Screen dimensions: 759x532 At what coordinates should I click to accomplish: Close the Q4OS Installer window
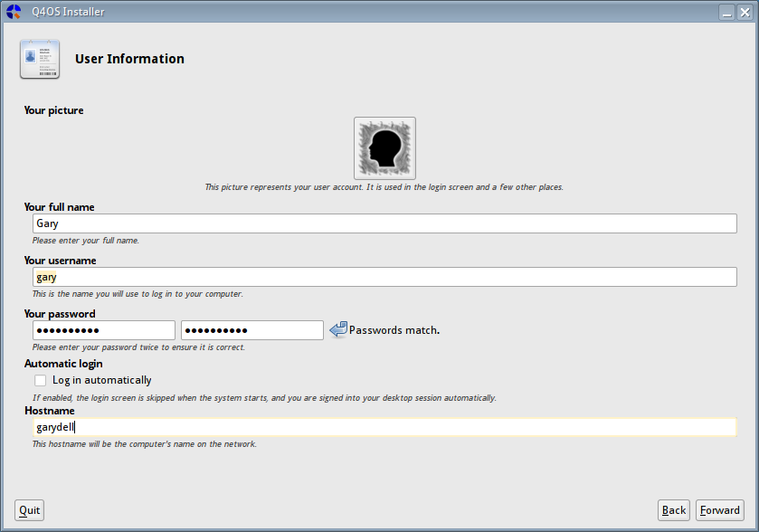(x=745, y=12)
